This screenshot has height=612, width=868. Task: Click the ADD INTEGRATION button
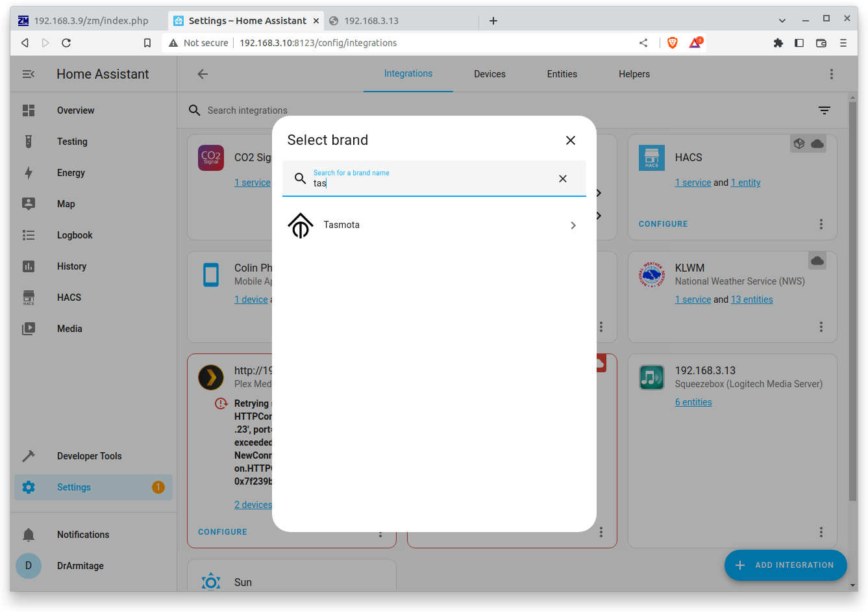point(786,565)
